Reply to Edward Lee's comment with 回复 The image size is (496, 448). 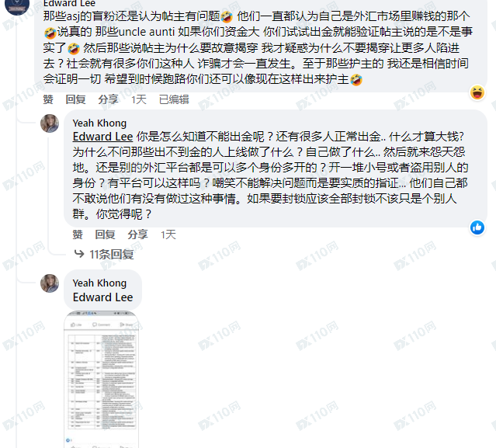pyautogui.click(x=75, y=99)
